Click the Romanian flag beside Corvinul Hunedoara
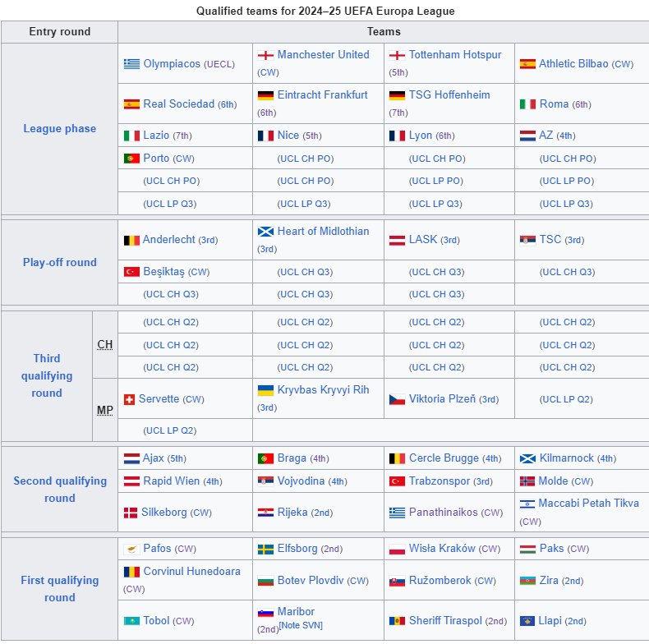Image resolution: width=649 pixels, height=644 pixels. (x=131, y=572)
